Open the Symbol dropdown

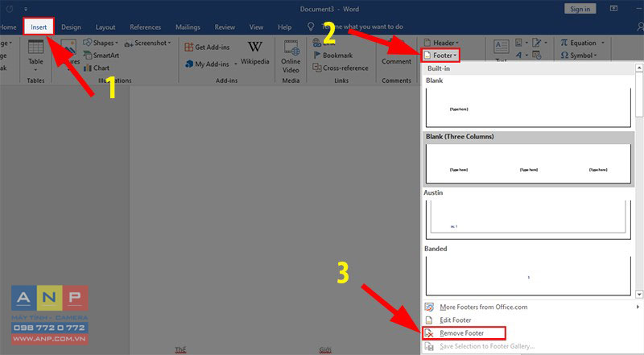579,55
